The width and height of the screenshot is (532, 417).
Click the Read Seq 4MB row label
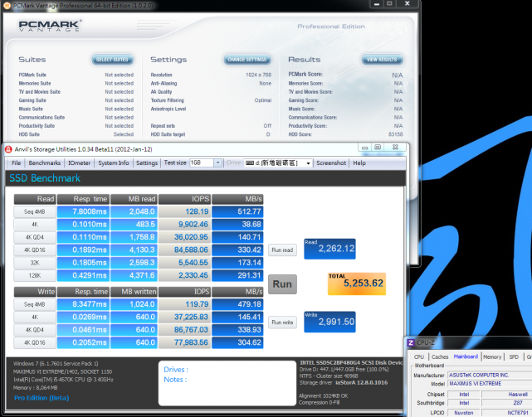pyautogui.click(x=35, y=212)
